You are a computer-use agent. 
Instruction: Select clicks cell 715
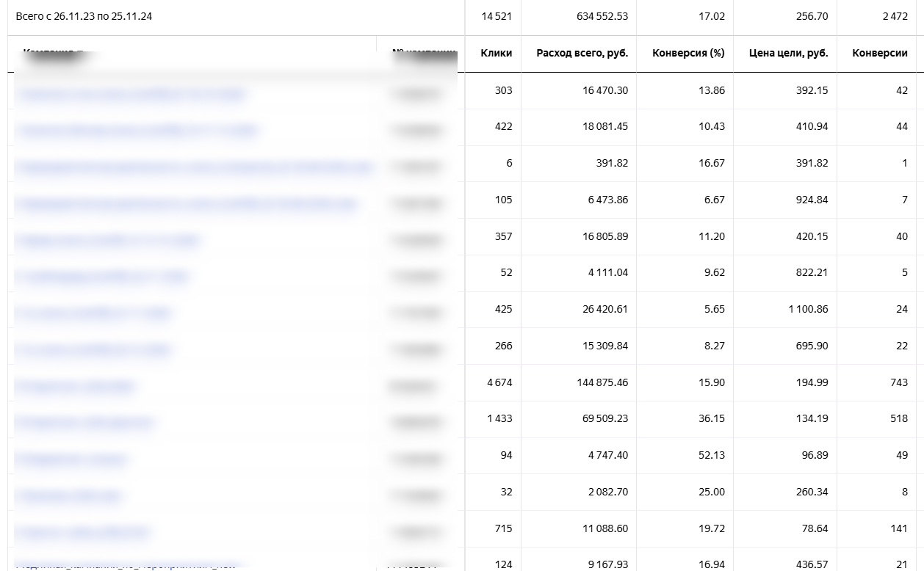[504, 528]
